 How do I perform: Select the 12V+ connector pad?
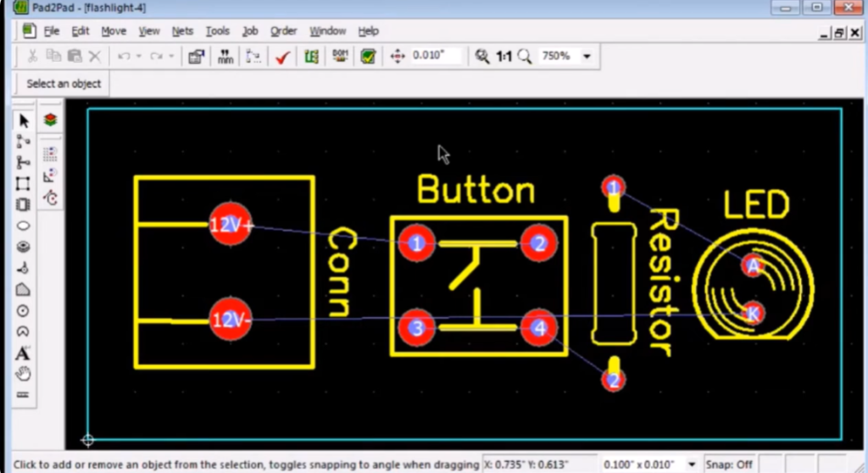click(x=231, y=225)
